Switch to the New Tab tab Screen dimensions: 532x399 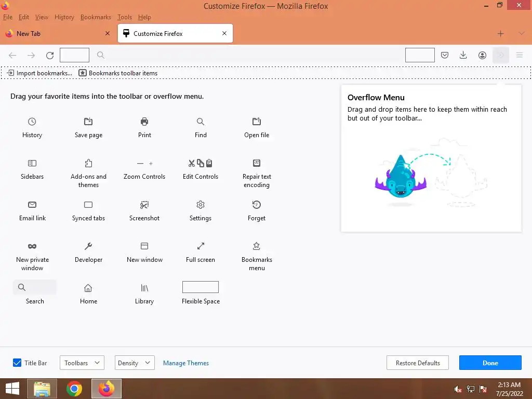[x=58, y=33]
